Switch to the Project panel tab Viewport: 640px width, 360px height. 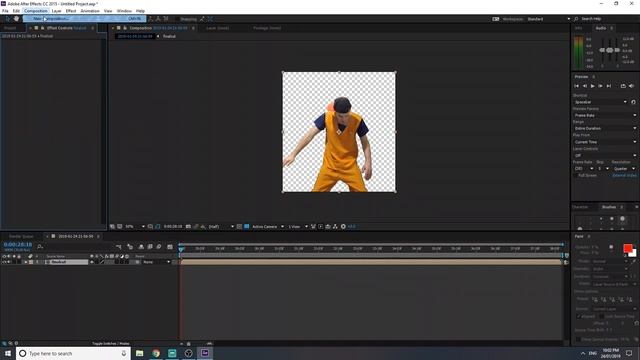10,28
